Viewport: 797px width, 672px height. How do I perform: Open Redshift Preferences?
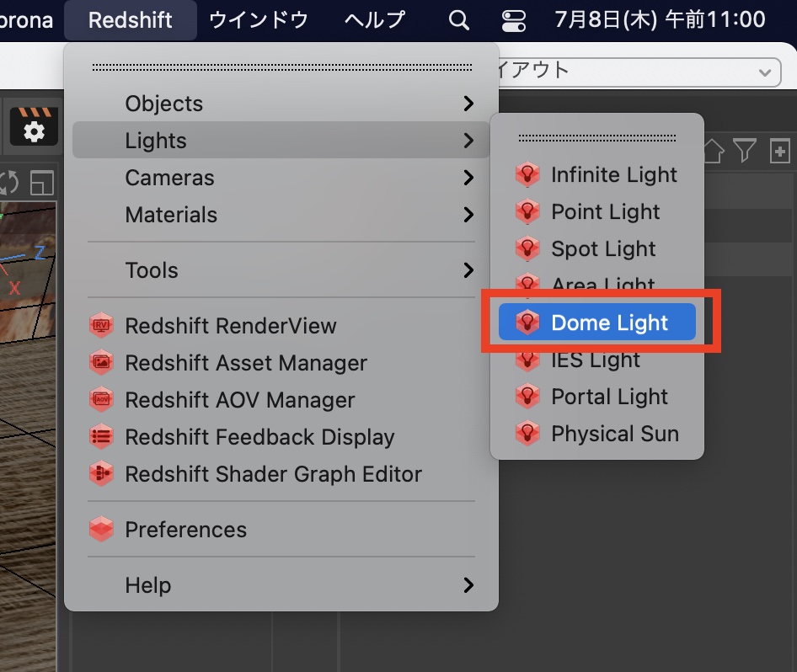point(185,530)
